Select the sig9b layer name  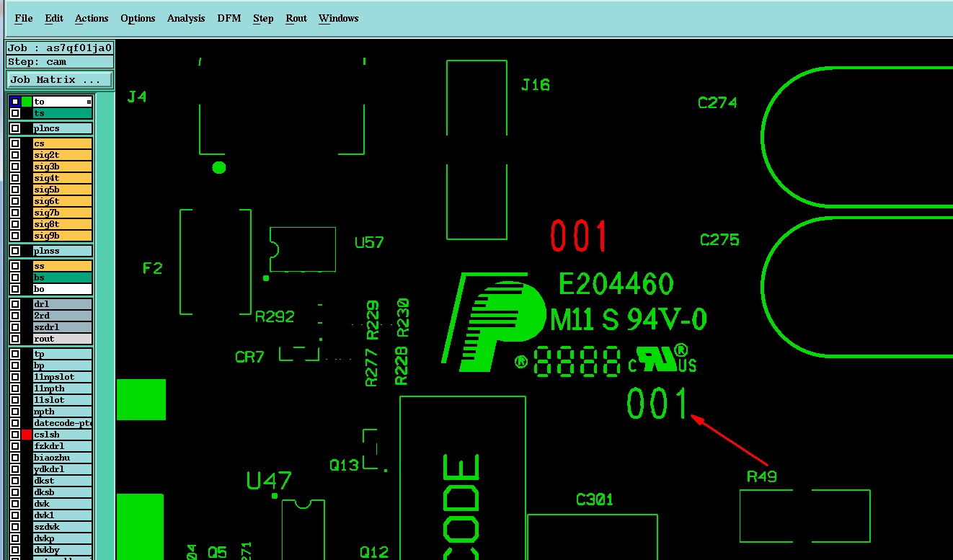click(x=63, y=236)
